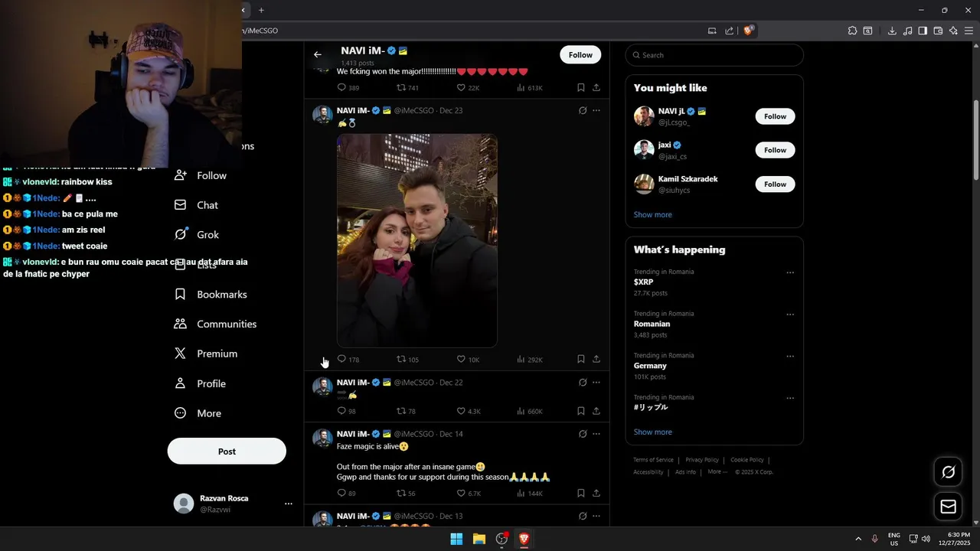Screen dimensions: 980x551
Task: Open Communities in the left navigation
Action: [215, 324]
